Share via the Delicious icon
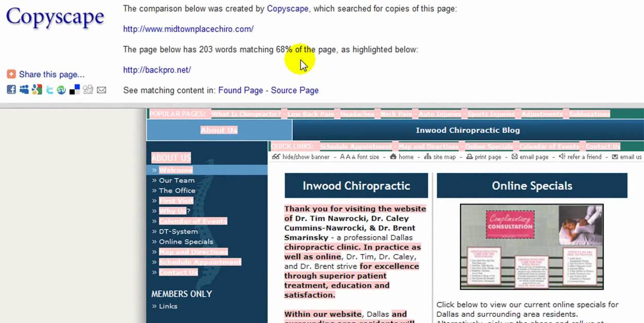Image resolution: width=644 pixels, height=323 pixels. 75,90
